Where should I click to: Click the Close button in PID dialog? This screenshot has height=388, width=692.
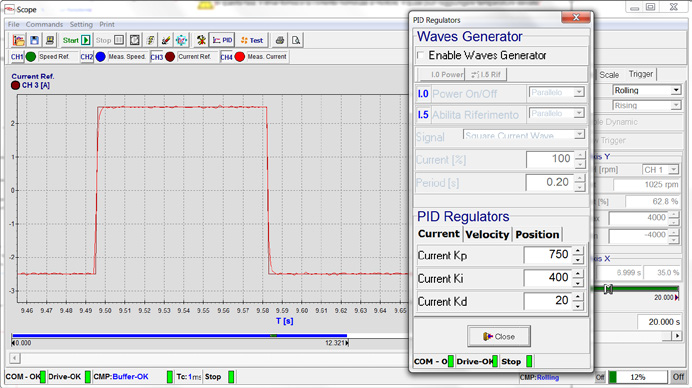(499, 336)
